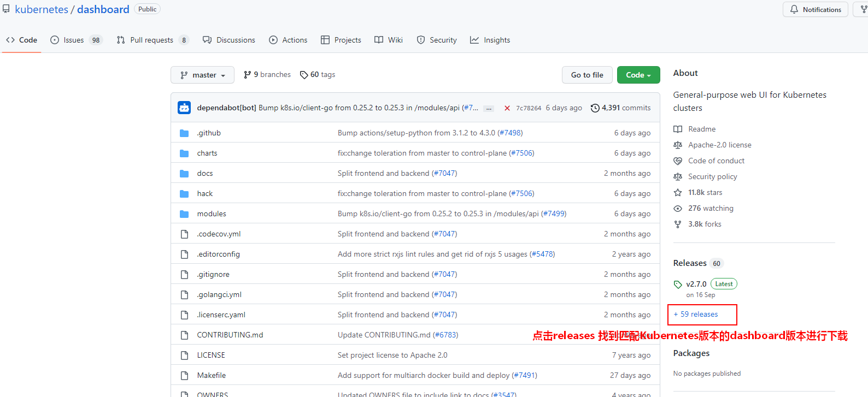Open the 9 branches link

click(267, 75)
